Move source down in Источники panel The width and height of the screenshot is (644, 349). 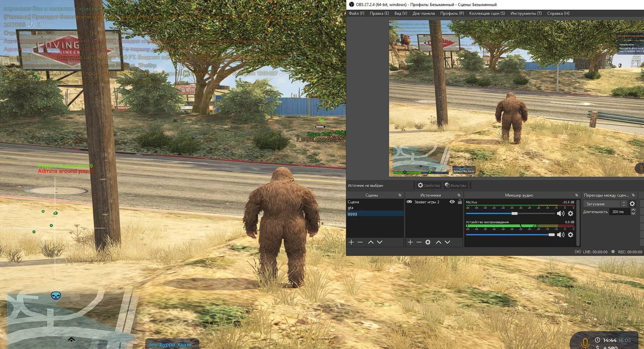pos(448,242)
